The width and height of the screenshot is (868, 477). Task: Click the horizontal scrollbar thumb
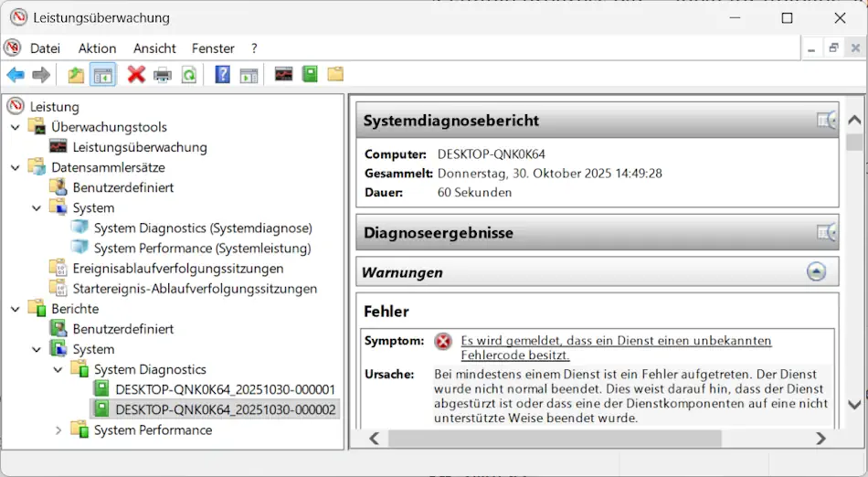point(555,439)
